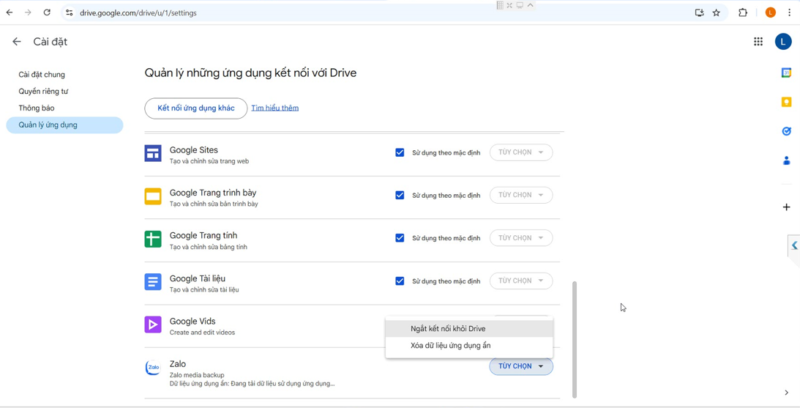Click Google Trang tính icon

coord(153,239)
